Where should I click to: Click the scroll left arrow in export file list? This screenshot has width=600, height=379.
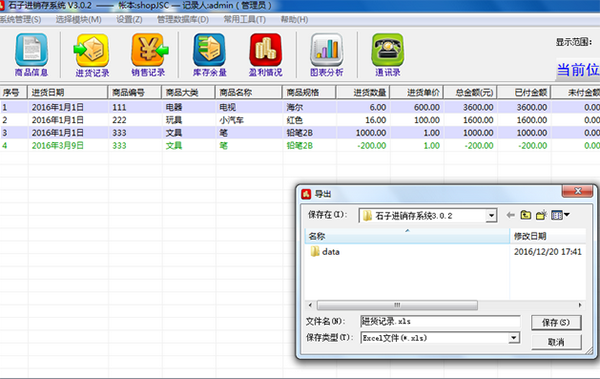coord(310,305)
